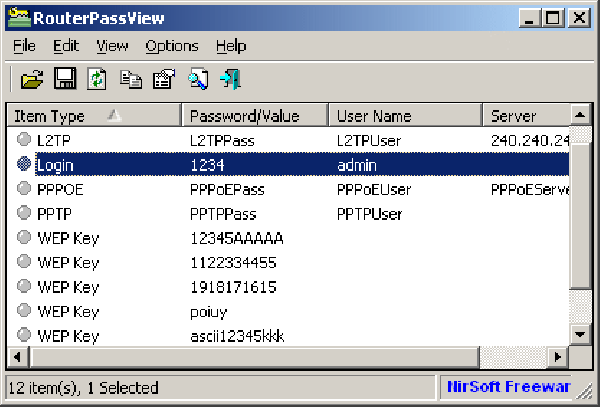The image size is (600, 407).
Task: Open the File menu
Action: (24, 46)
